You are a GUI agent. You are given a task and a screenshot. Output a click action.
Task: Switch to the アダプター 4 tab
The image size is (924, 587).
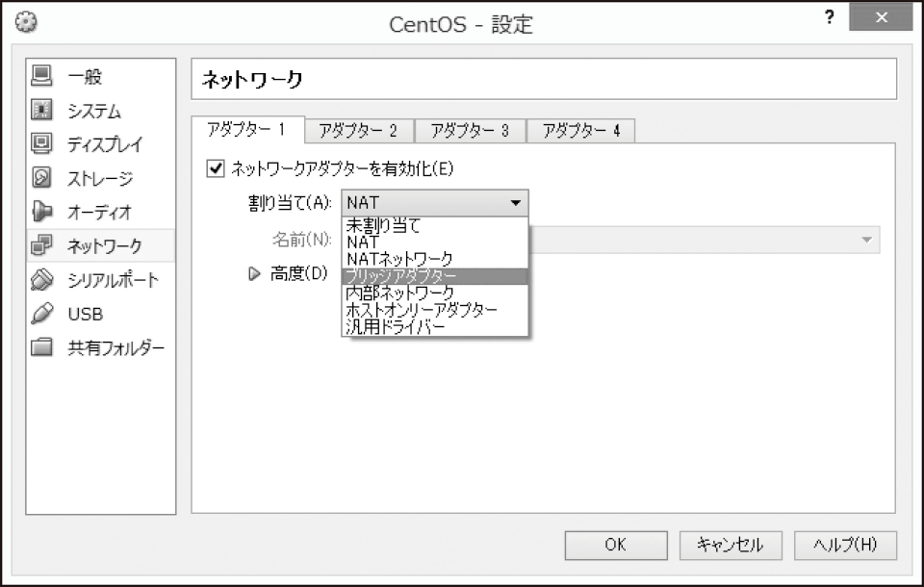tap(581, 131)
